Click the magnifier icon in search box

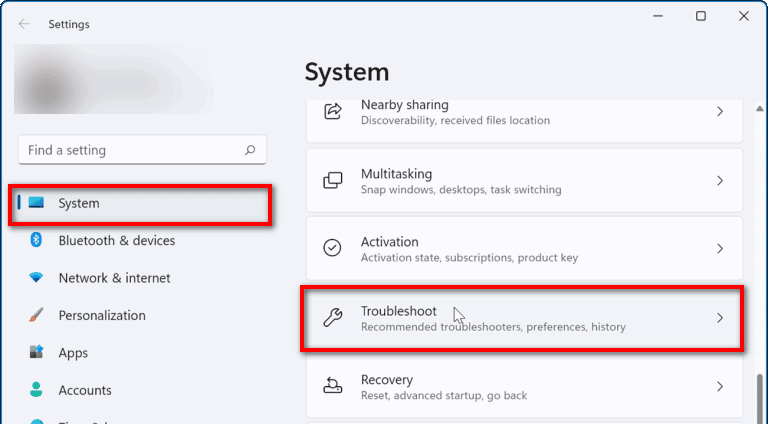pos(250,150)
